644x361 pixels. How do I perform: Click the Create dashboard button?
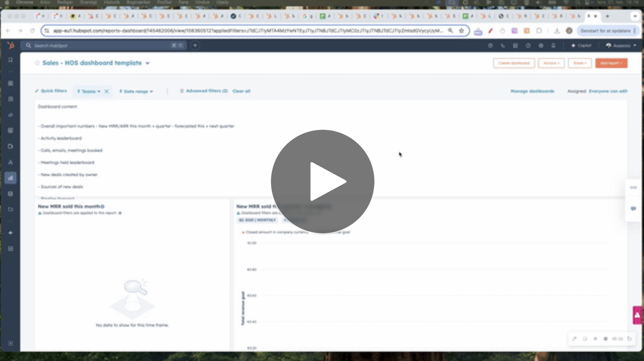pyautogui.click(x=514, y=63)
